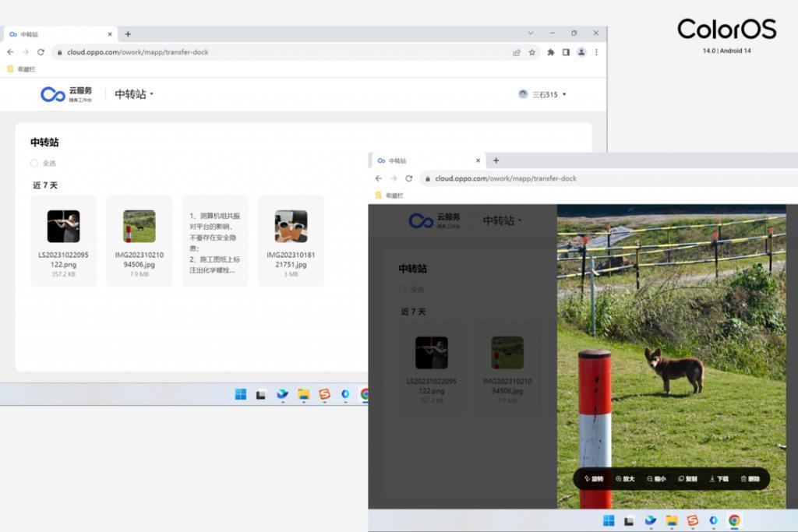Open the Chrome extensions puzzle icon
Image resolution: width=798 pixels, height=532 pixels.
click(x=551, y=52)
